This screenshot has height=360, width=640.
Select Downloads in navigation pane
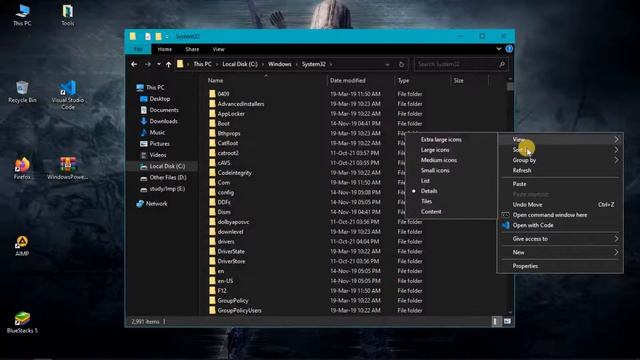click(163, 121)
